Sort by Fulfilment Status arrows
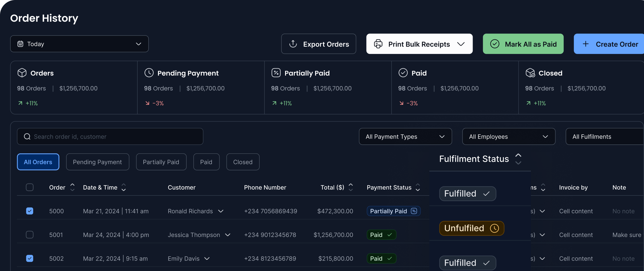The height and width of the screenshot is (271, 644). (x=518, y=159)
